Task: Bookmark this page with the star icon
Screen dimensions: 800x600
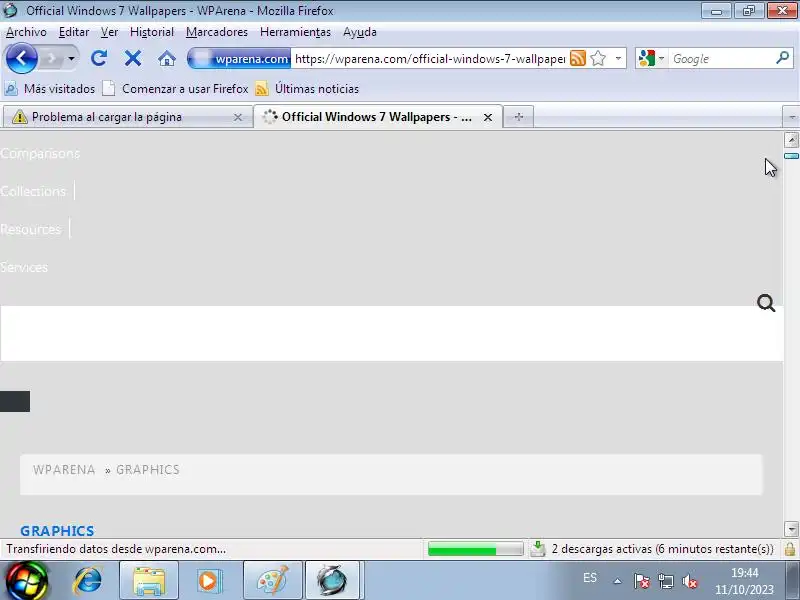Action: tap(598, 59)
